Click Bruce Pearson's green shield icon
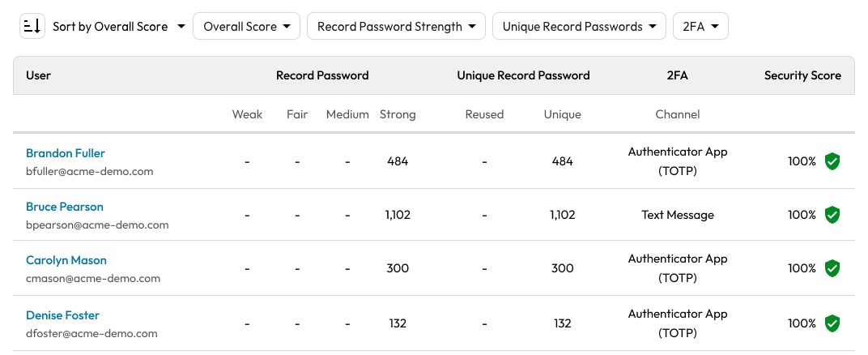This screenshot has height=355, width=868. 832,215
